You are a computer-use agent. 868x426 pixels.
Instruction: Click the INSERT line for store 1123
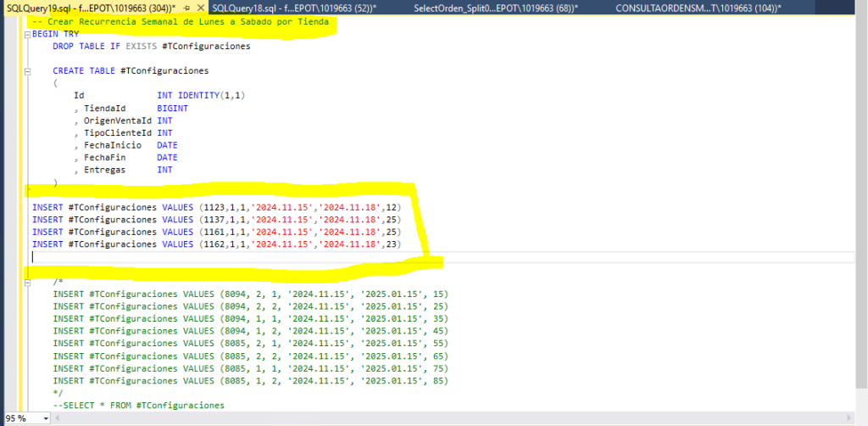click(x=216, y=208)
